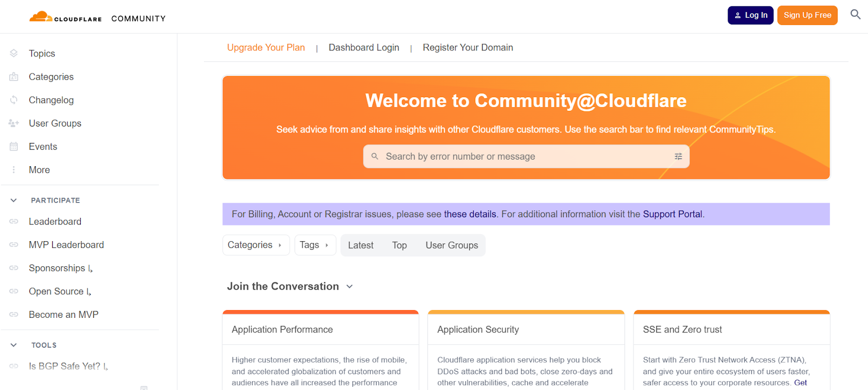
Task: Click the Categories icon in sidebar
Action: [x=14, y=77]
